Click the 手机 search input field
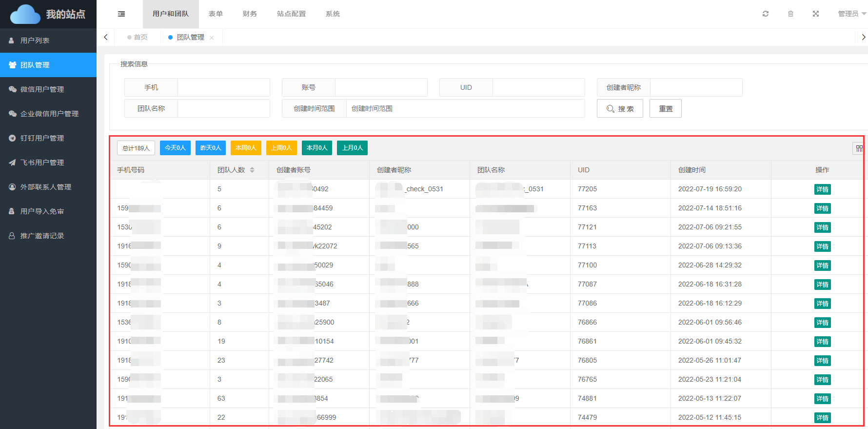868x429 pixels. (x=223, y=87)
